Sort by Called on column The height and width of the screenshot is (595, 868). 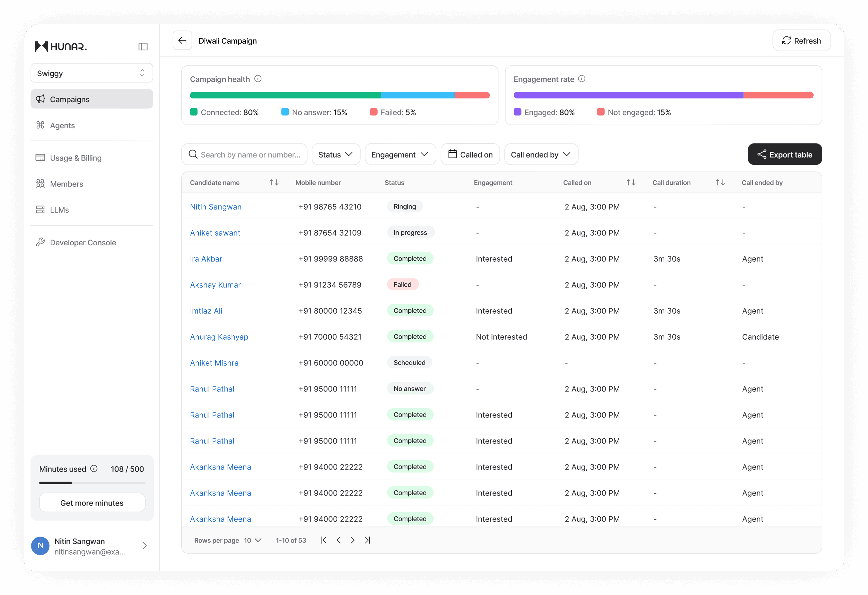630,183
